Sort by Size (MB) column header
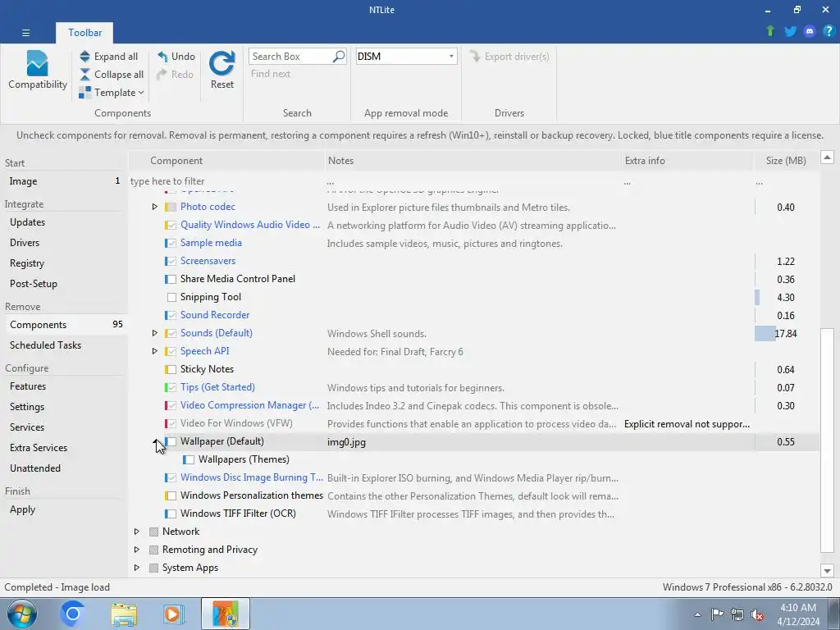Screen dimensions: 840x630 786,161
